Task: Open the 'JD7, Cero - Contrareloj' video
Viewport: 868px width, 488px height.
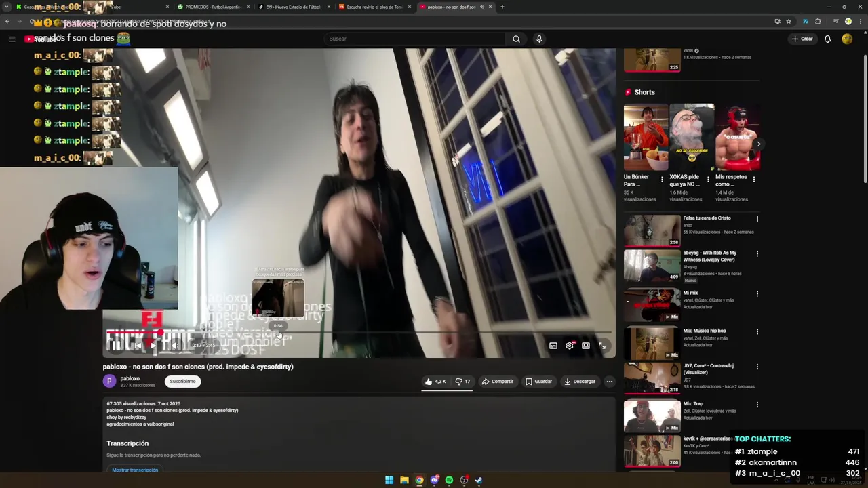Action: coord(652,378)
